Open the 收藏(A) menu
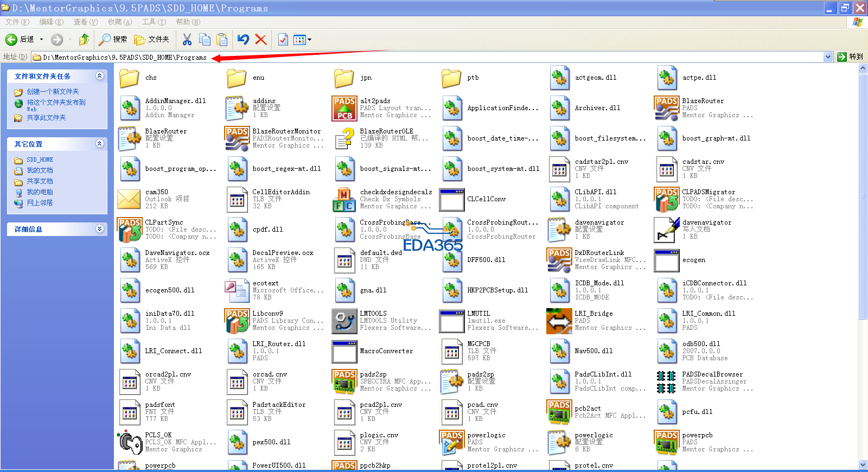The width and height of the screenshot is (868, 472). [120, 22]
